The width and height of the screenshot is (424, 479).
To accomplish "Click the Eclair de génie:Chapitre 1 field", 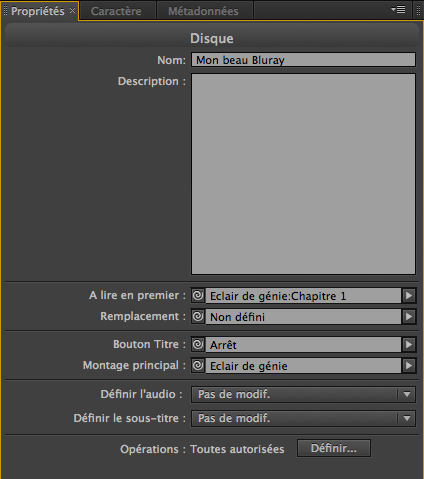I will pyautogui.click(x=303, y=296).
